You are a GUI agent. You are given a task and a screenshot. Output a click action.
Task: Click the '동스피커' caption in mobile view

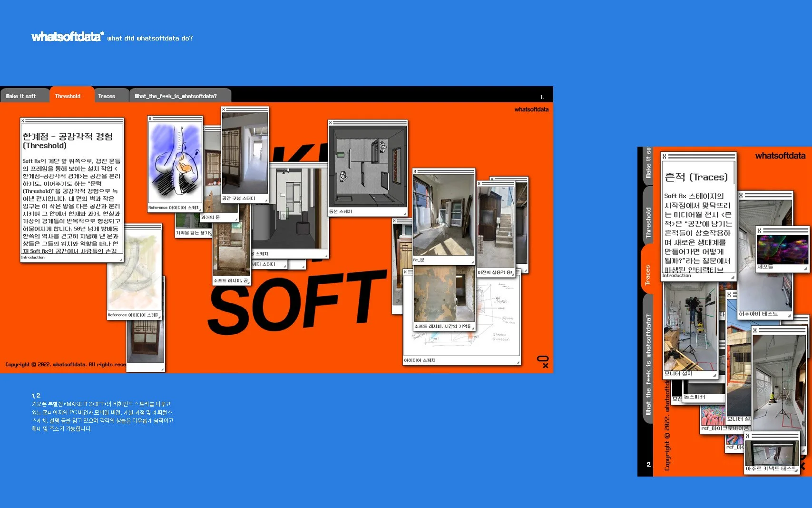tap(695, 397)
